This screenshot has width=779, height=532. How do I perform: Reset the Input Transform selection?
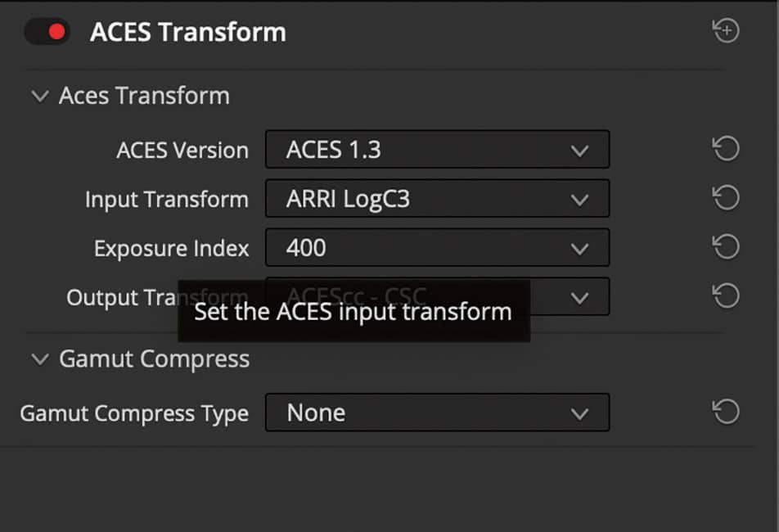[x=726, y=199]
